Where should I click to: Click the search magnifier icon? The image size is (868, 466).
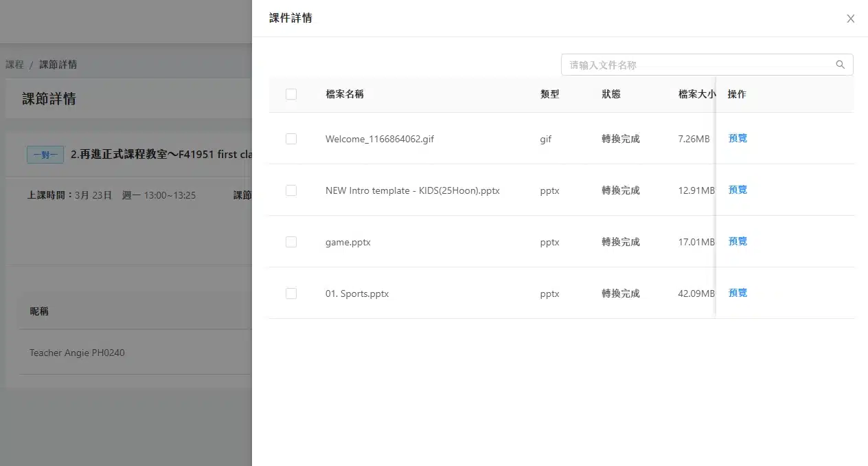tap(840, 64)
